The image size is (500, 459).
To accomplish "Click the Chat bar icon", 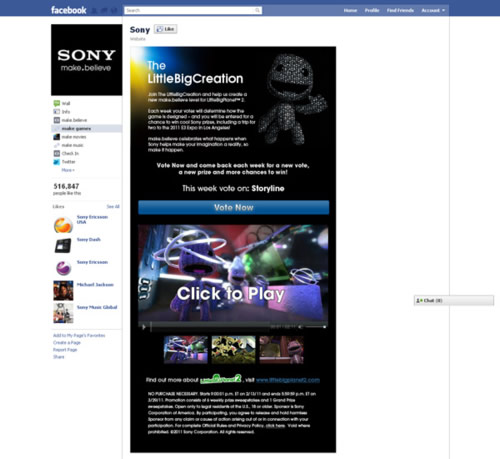I will coord(419,300).
